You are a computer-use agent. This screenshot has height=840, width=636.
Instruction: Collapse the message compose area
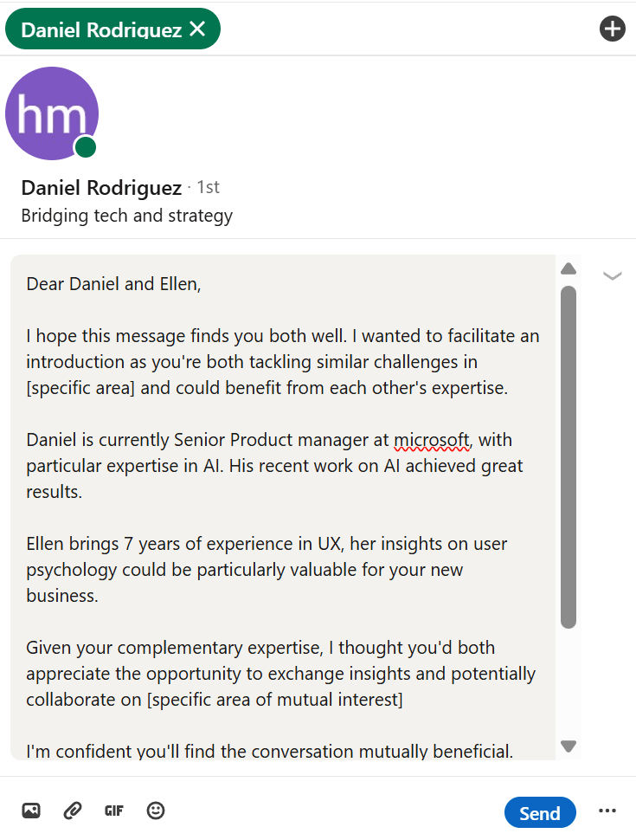pos(613,275)
